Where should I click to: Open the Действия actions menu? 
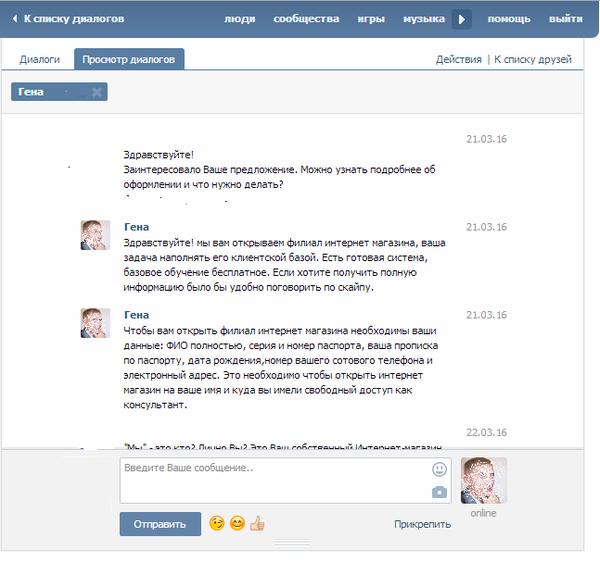pos(458,60)
